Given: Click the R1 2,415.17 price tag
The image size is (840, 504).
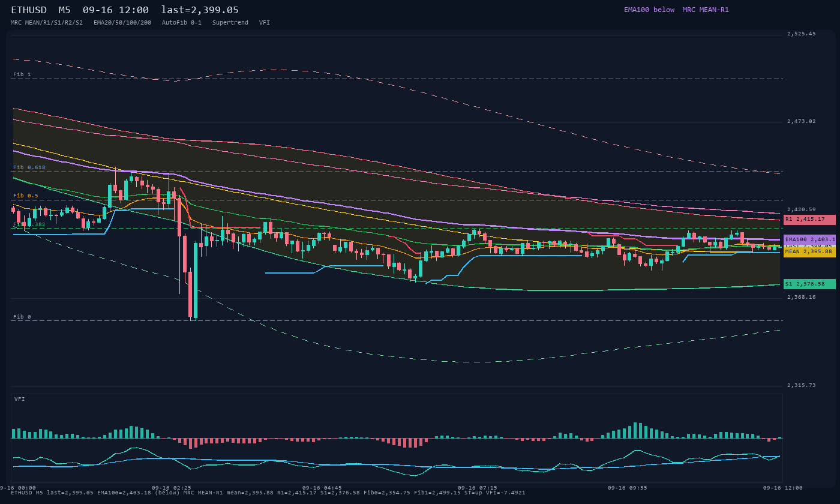Looking at the screenshot, I should pos(809,220).
